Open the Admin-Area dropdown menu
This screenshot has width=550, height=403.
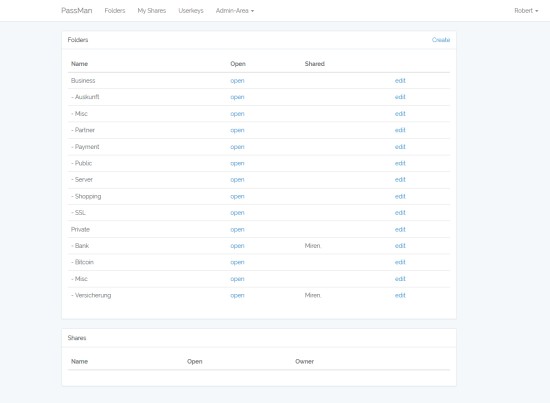(x=235, y=11)
